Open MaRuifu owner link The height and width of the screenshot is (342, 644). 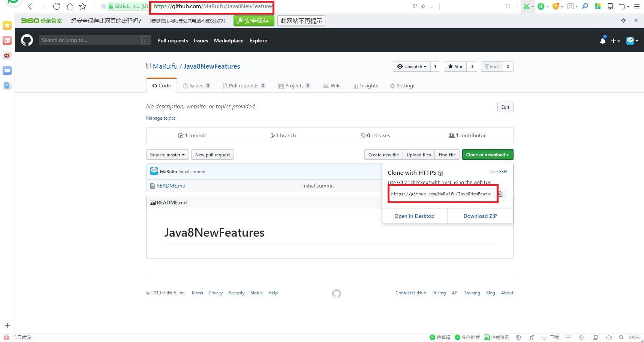coord(165,66)
